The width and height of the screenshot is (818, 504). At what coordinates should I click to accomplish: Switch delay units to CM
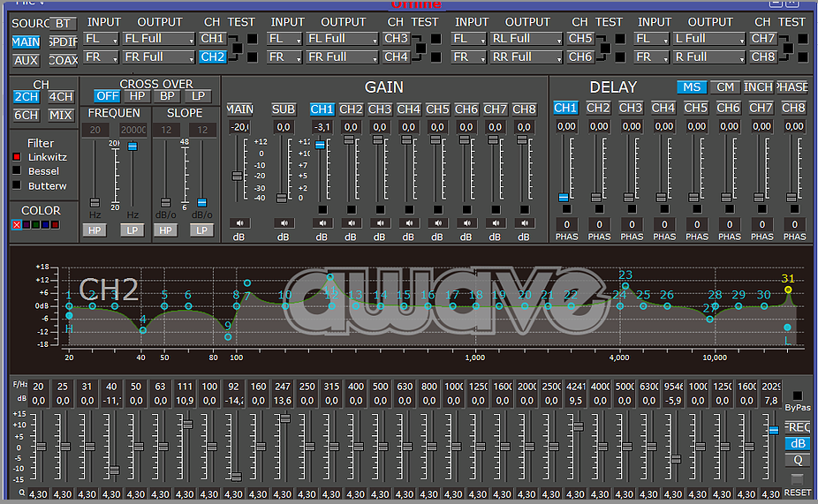coord(725,87)
